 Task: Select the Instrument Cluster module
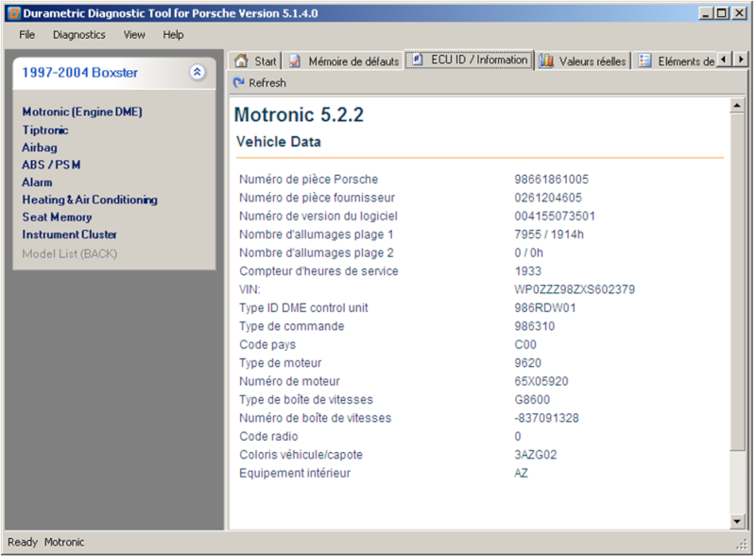pyautogui.click(x=69, y=235)
